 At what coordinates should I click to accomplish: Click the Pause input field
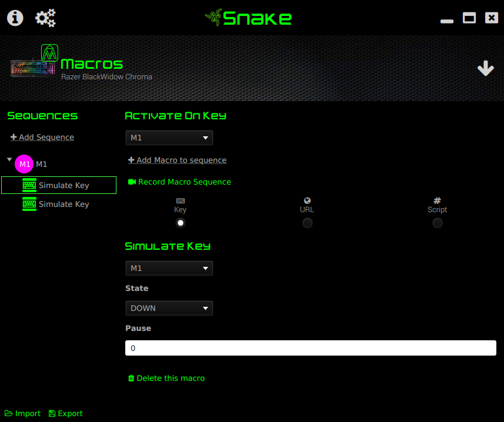click(x=311, y=348)
